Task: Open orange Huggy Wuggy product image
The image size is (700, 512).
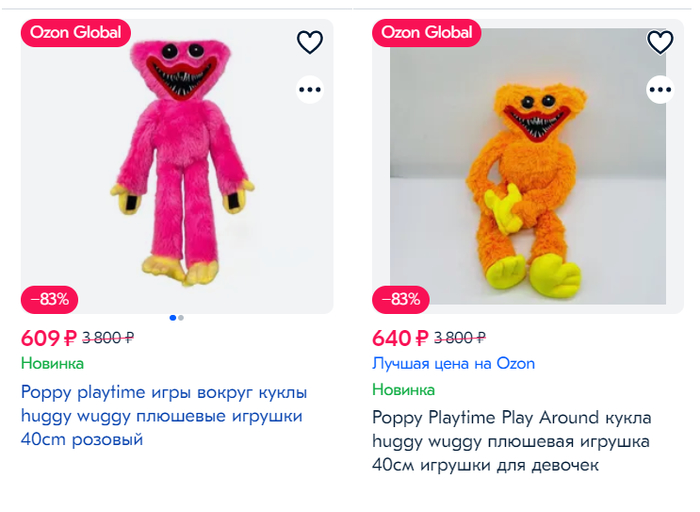Action: click(x=528, y=166)
